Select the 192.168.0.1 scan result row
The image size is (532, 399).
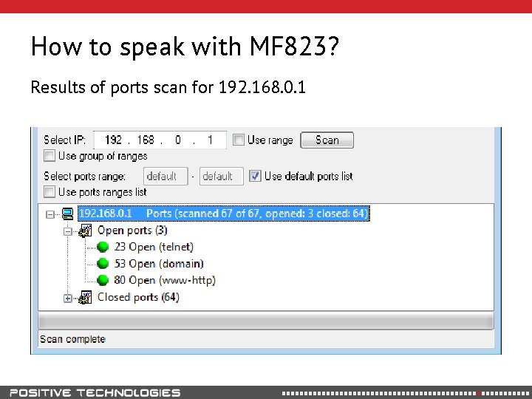(224, 214)
